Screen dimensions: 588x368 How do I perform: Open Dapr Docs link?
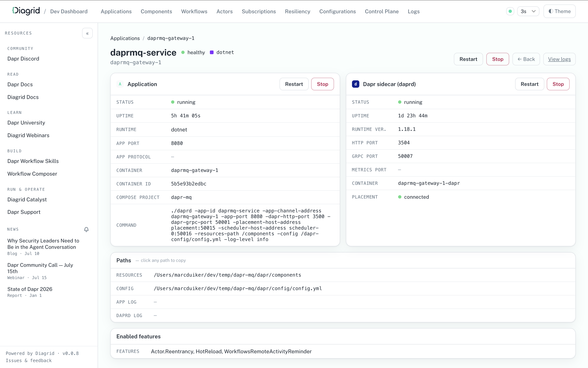20,84
